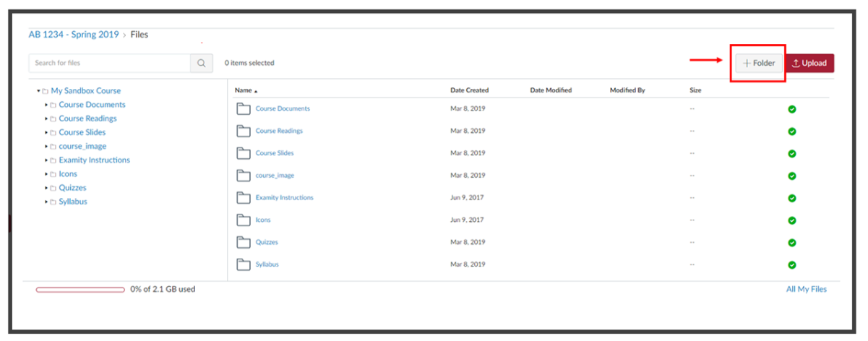Click the Search for files field
The width and height of the screenshot is (868, 341).
tap(110, 63)
